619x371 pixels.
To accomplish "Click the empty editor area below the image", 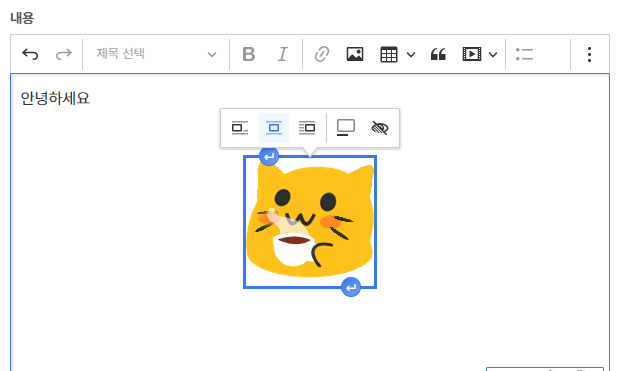I will tap(310, 332).
